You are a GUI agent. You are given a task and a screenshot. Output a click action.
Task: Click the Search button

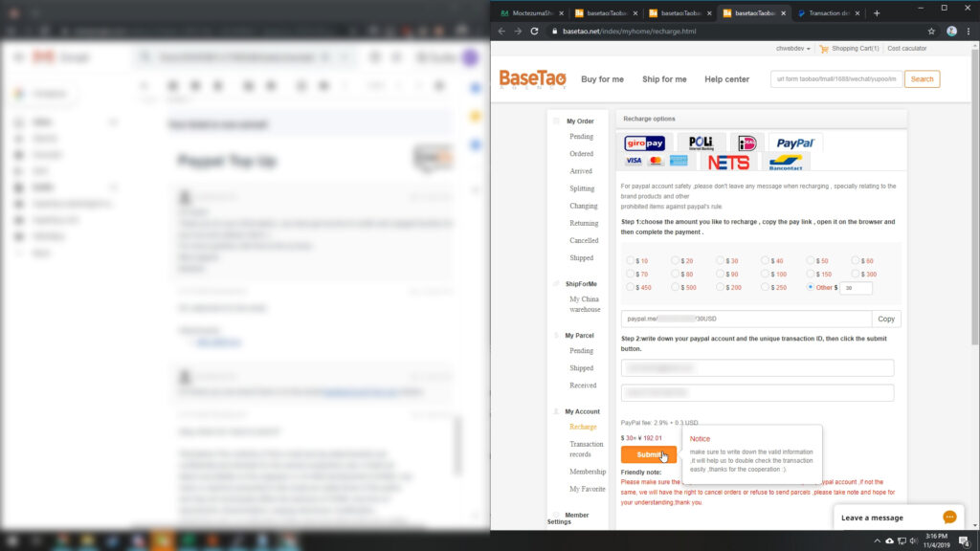point(922,79)
